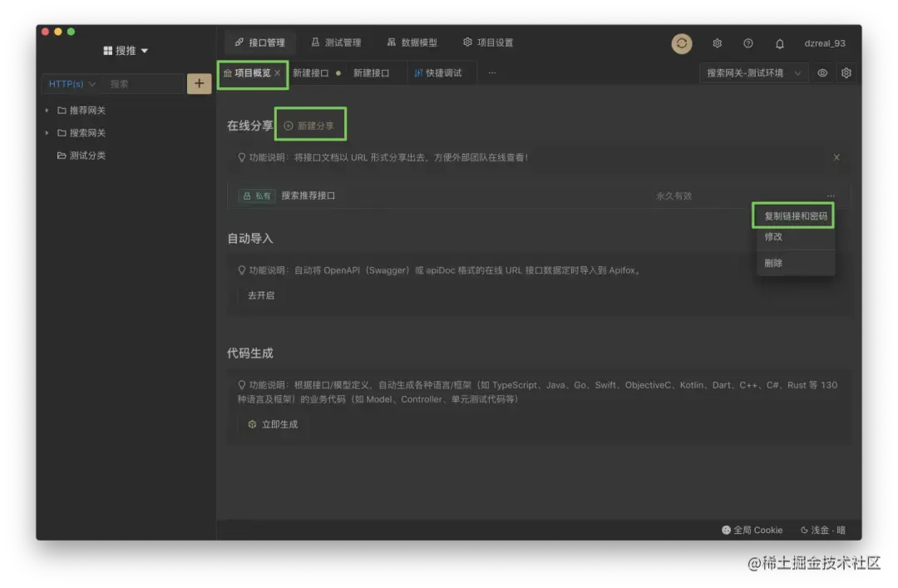The width and height of the screenshot is (898, 588).
Task: Click the 永久有效 validity label
Action: 674,196
